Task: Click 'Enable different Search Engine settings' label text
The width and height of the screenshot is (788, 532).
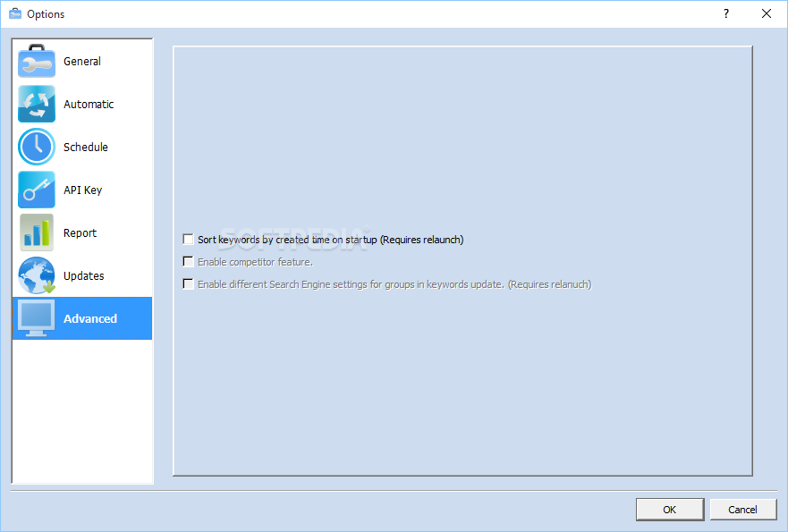Action: (394, 284)
